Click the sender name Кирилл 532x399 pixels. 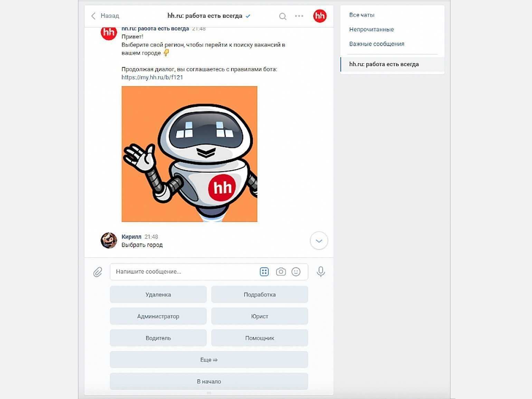131,237
